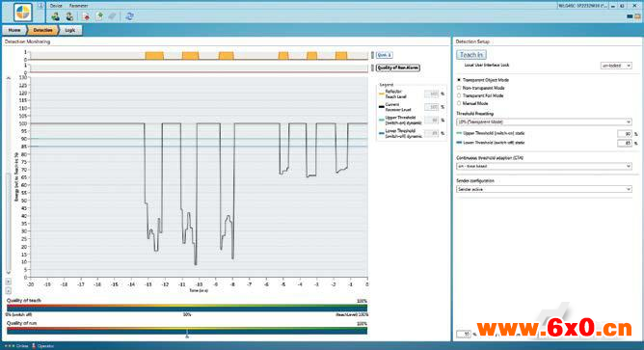Click the second user icon in toolbar
644x350 pixels.
69,16
